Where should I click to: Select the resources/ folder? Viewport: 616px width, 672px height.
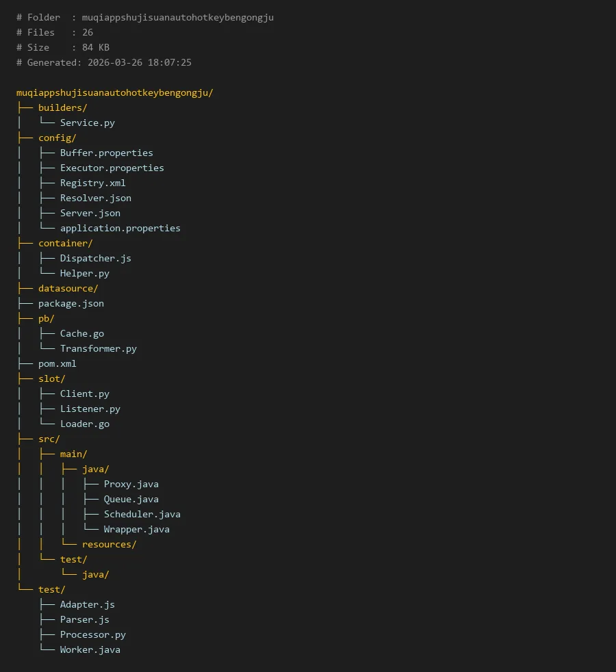(109, 544)
